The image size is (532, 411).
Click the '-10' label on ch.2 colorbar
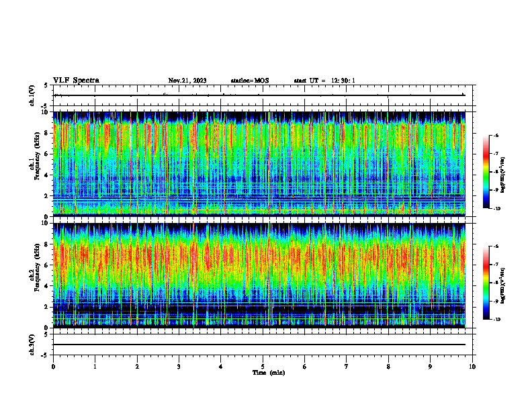(x=496, y=320)
